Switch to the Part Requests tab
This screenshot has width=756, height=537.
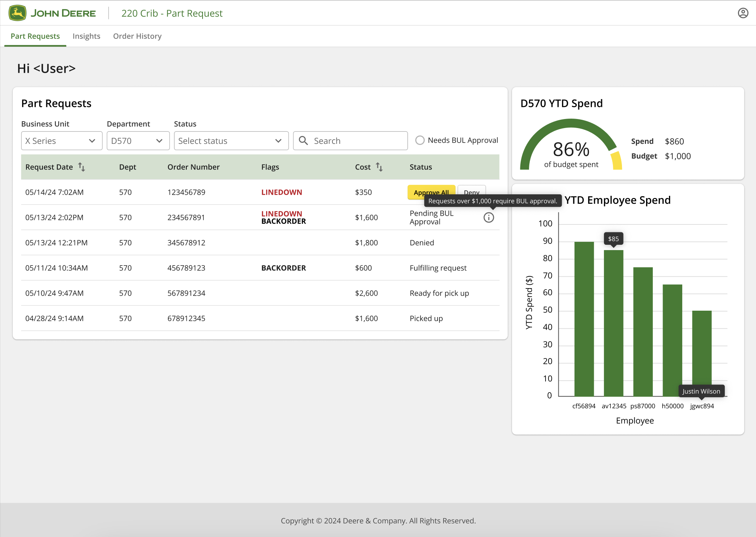click(35, 36)
